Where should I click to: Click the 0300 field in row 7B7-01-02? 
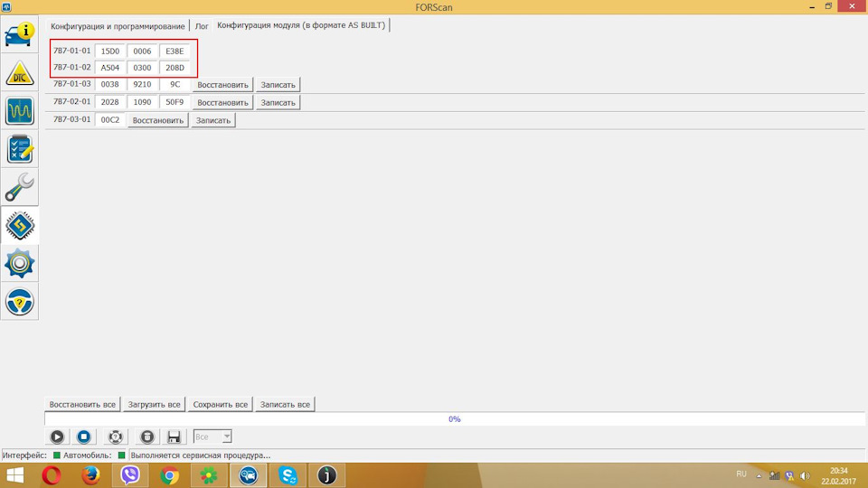[x=142, y=68]
